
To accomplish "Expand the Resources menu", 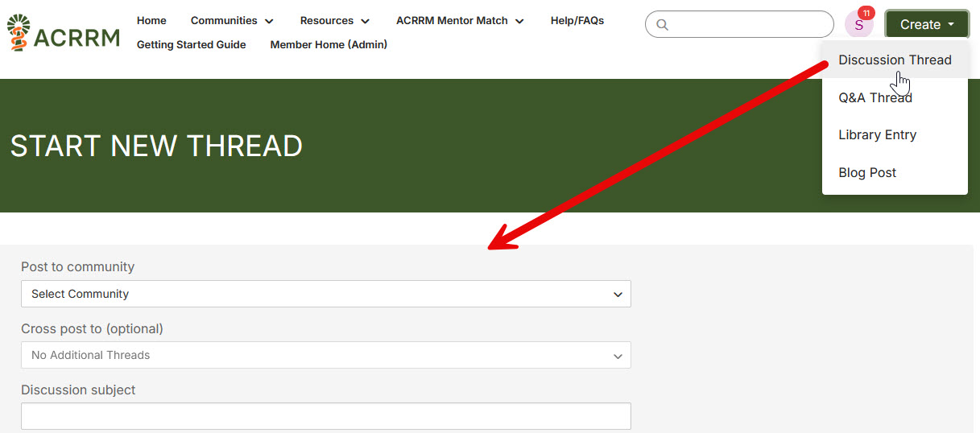I will (335, 20).
